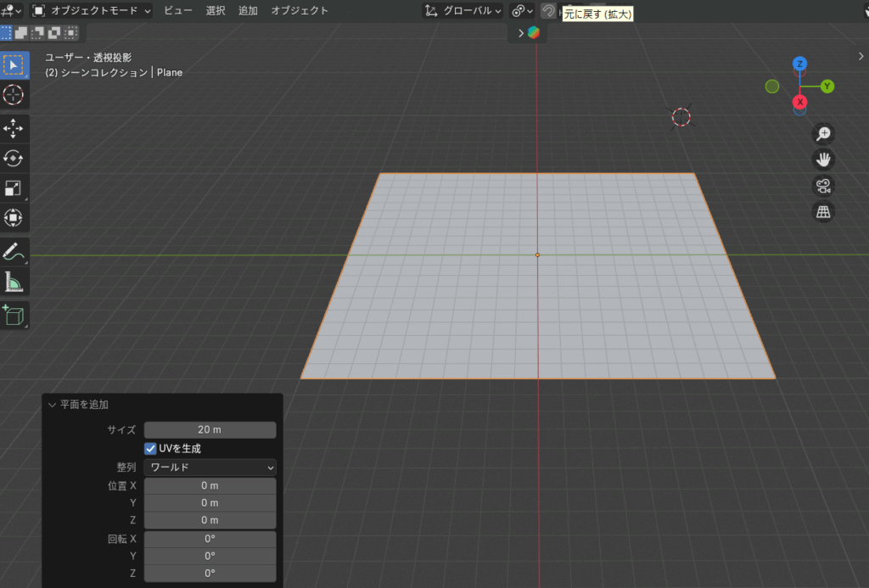Collapse the 平面を追加 operator panel
The image size is (869, 588).
point(53,405)
